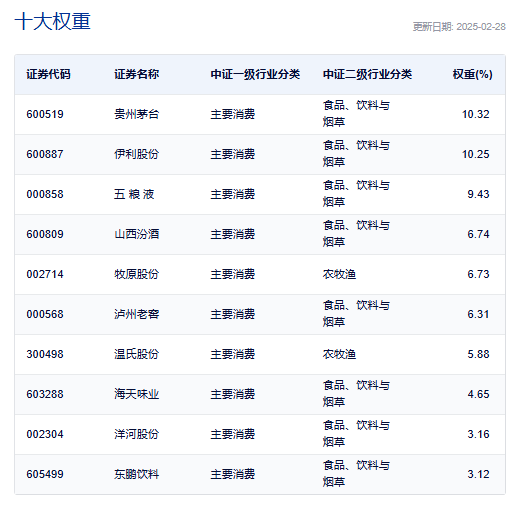
Task: Select the 贵州茅台 security name
Action: point(136,114)
